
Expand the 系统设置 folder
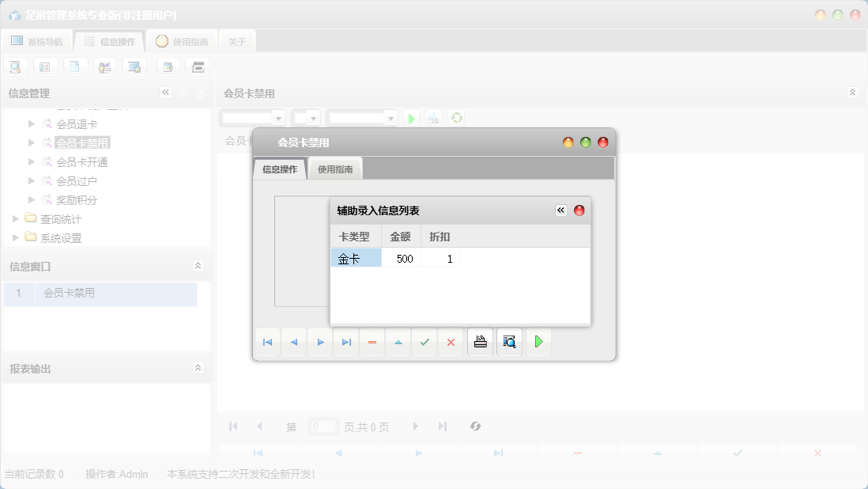point(16,237)
